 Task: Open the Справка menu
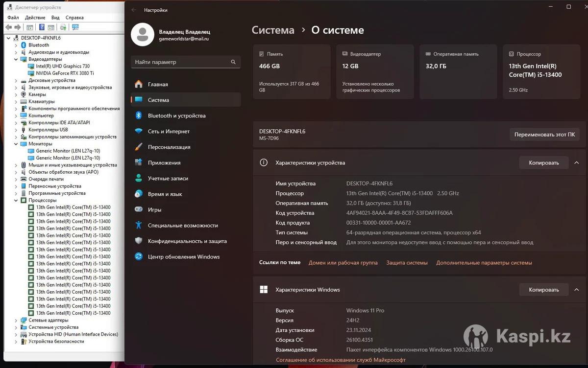point(74,18)
